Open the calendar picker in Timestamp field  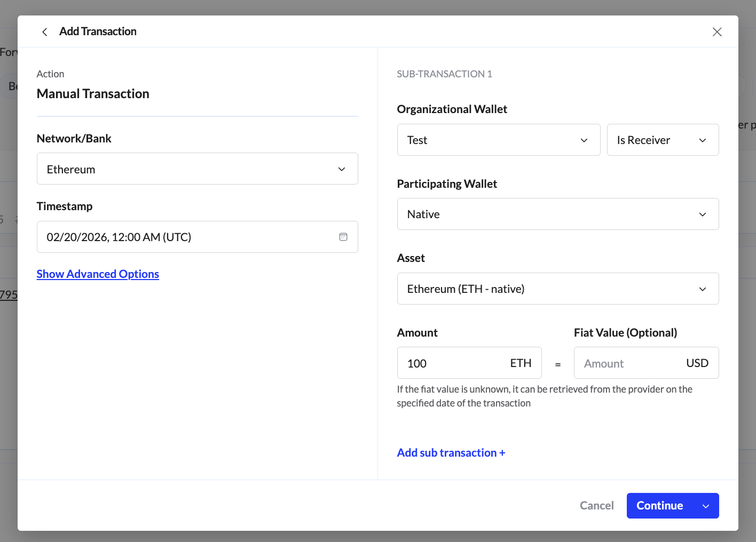click(343, 237)
